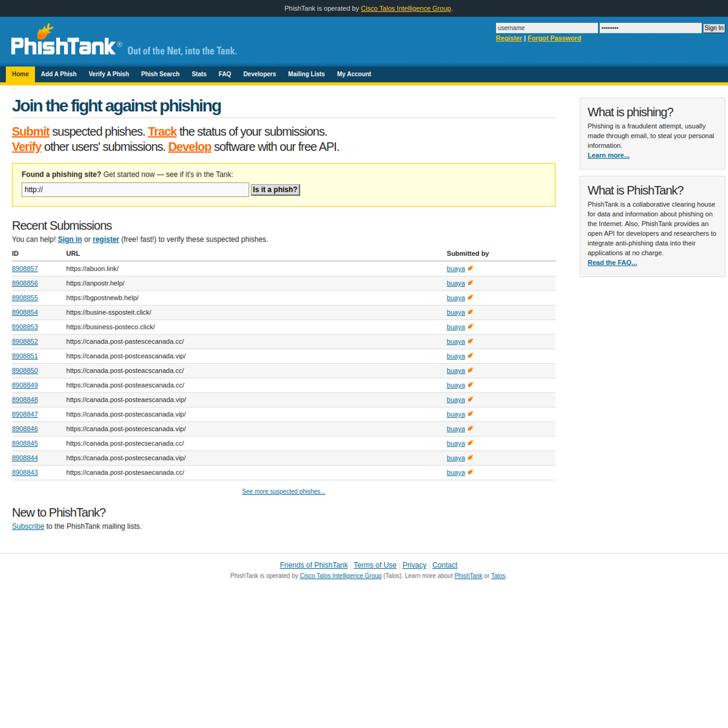Focus the password field
Image resolution: width=728 pixels, height=728 pixels.
[x=651, y=28]
